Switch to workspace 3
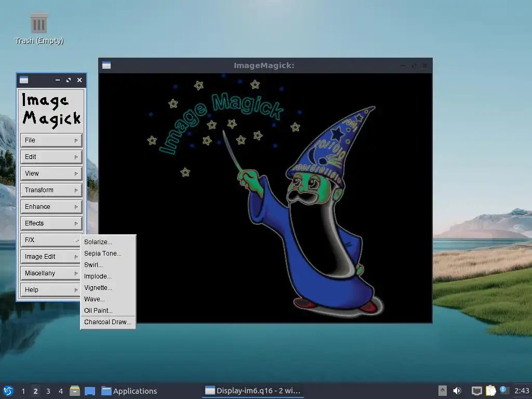Screen dimensions: 532x399 click(x=48, y=391)
